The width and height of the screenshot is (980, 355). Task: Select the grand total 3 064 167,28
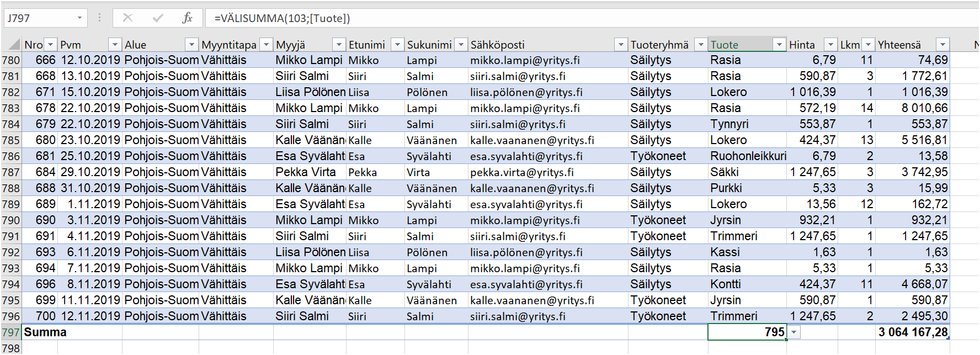[912, 332]
